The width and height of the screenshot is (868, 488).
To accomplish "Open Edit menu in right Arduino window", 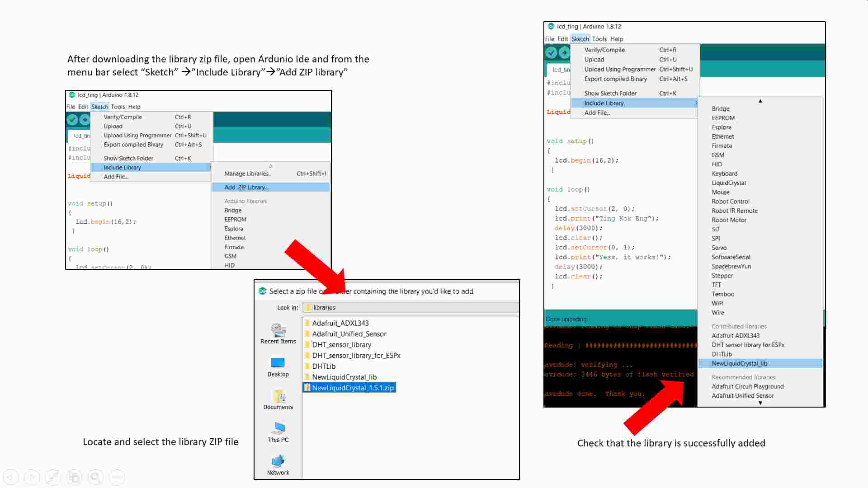I will click(x=562, y=39).
